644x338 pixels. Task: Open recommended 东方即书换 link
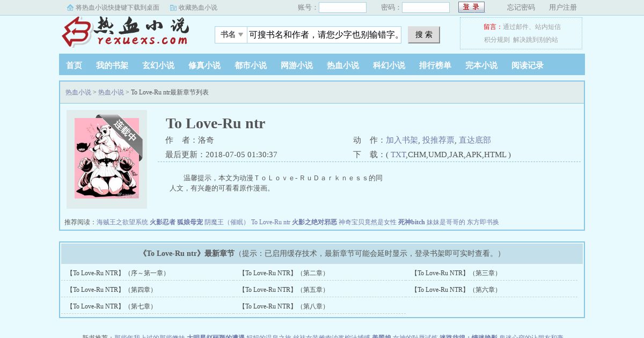pos(483,222)
